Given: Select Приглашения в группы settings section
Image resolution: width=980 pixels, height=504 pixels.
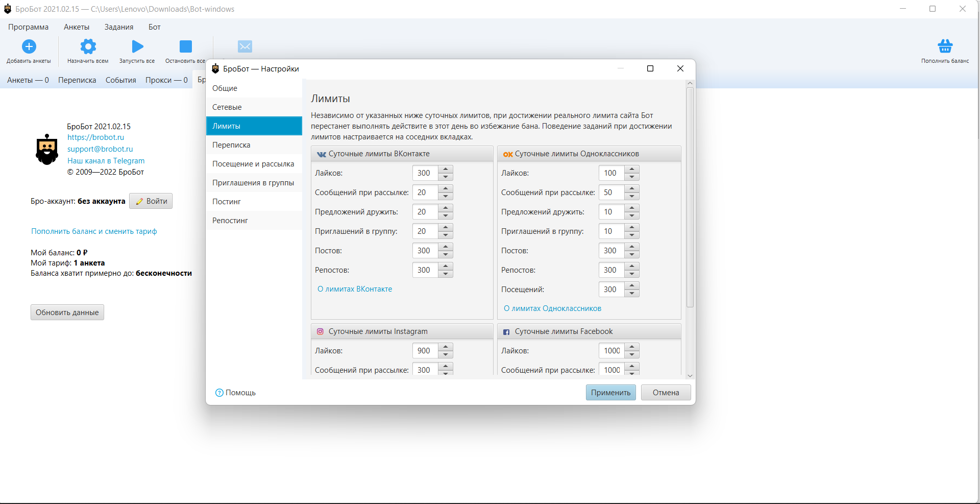Looking at the screenshot, I should (254, 183).
